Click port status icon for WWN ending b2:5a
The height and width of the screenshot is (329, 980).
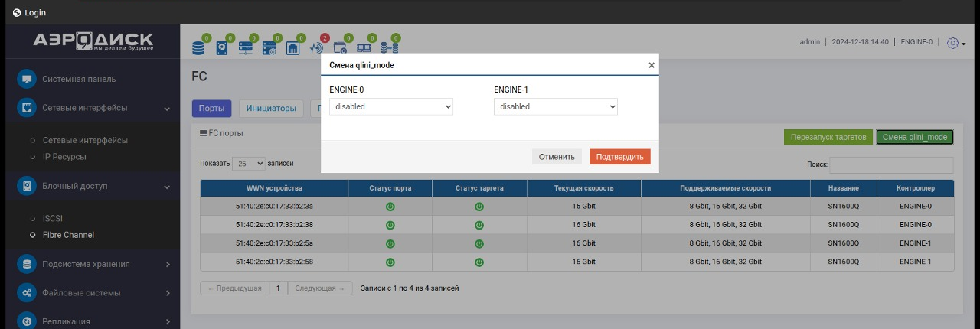point(390,243)
